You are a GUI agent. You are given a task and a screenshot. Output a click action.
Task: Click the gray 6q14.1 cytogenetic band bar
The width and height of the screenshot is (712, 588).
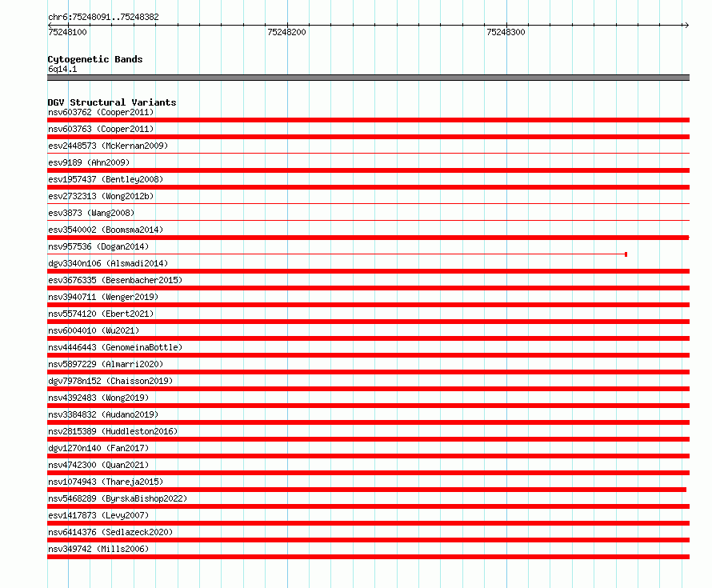[x=368, y=78]
